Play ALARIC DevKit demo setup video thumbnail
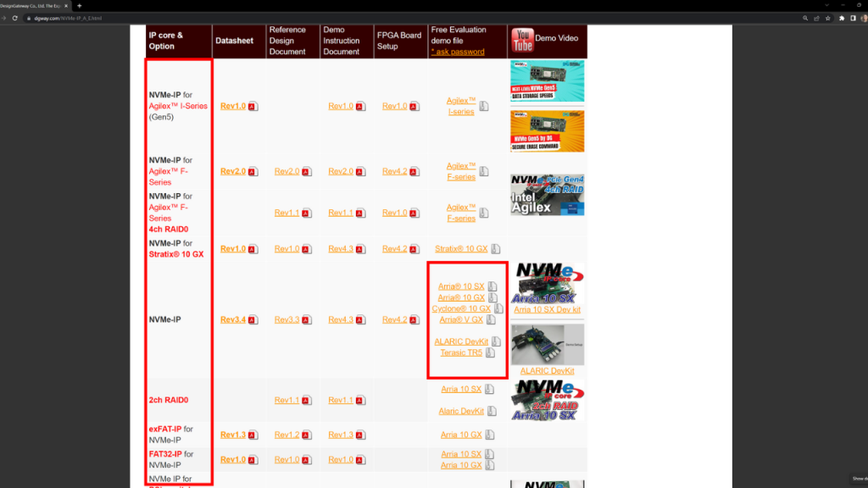 click(x=547, y=345)
